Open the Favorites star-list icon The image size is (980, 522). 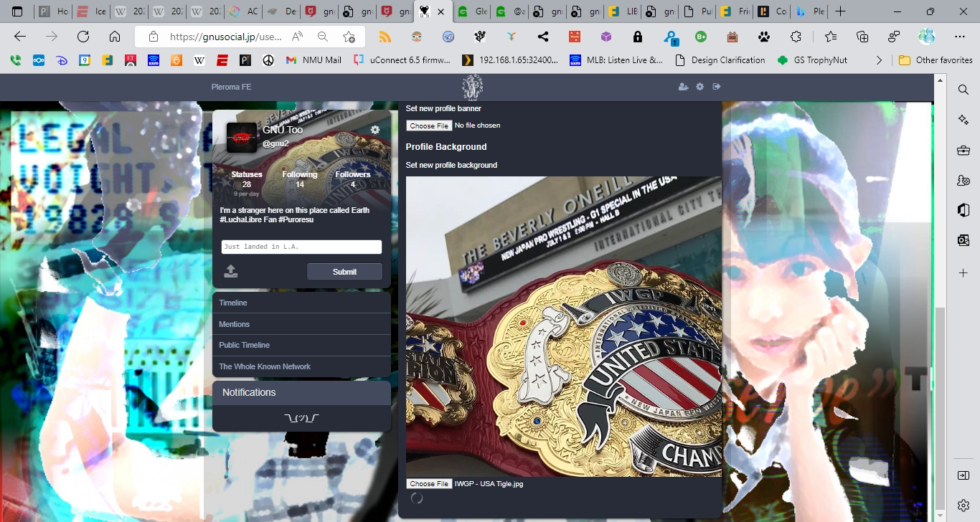[831, 37]
